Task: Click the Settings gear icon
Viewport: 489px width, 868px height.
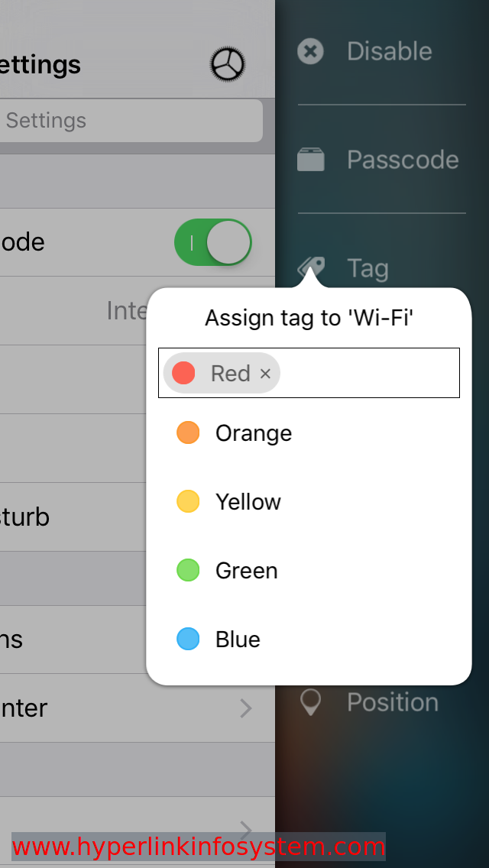Action: point(228,65)
